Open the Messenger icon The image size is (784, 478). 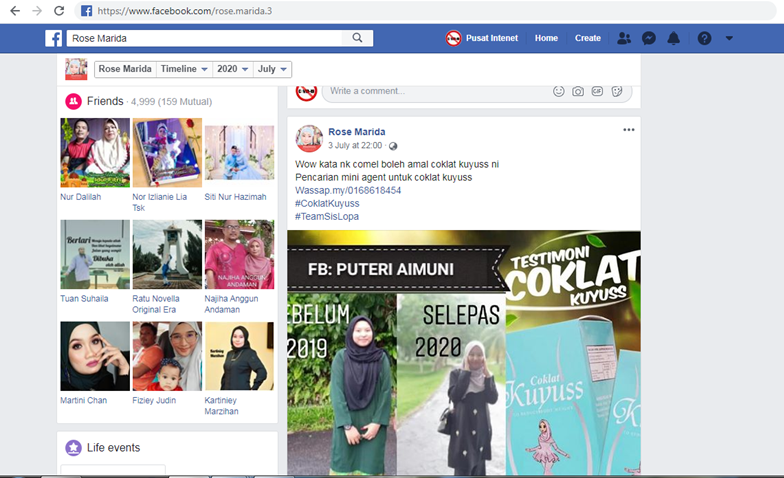pyautogui.click(x=649, y=38)
